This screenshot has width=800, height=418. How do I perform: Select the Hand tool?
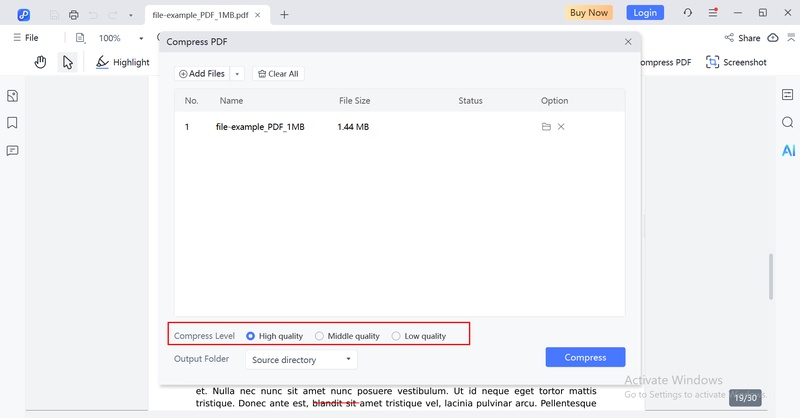40,62
